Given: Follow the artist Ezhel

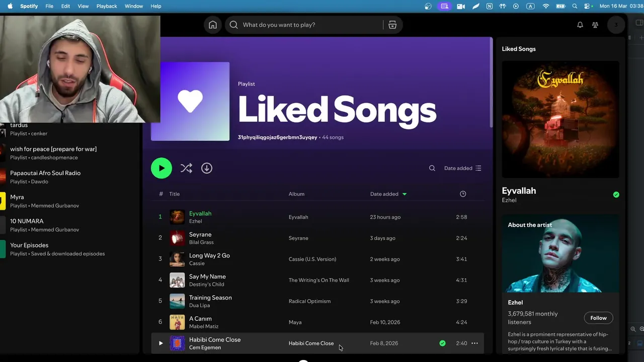Looking at the screenshot, I should tap(598, 318).
